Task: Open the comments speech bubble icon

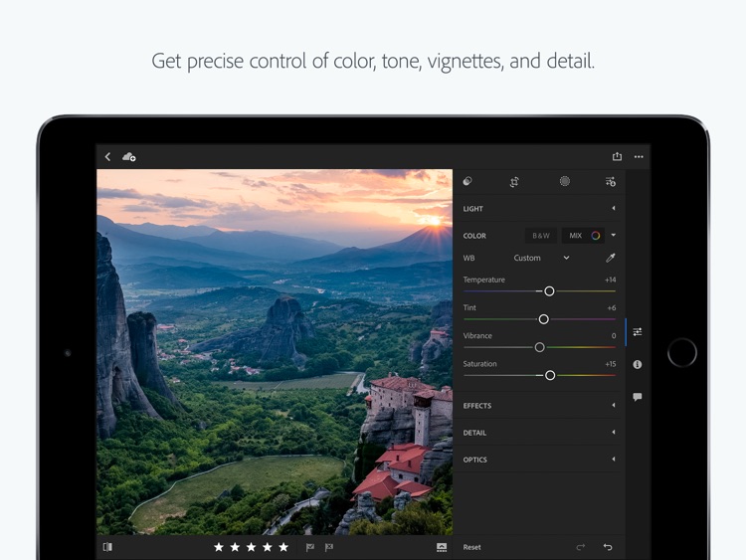Action: (638, 397)
